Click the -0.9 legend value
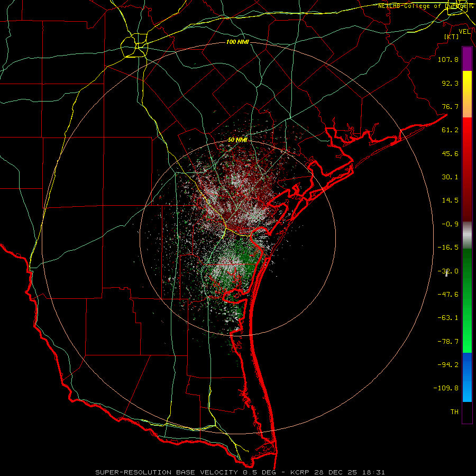This screenshot has height=476, width=476. [450, 224]
